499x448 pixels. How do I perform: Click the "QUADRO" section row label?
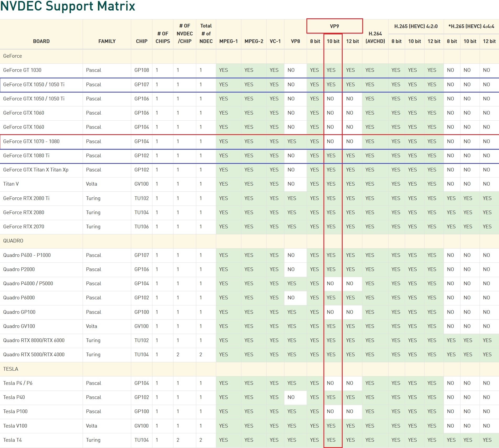13,241
